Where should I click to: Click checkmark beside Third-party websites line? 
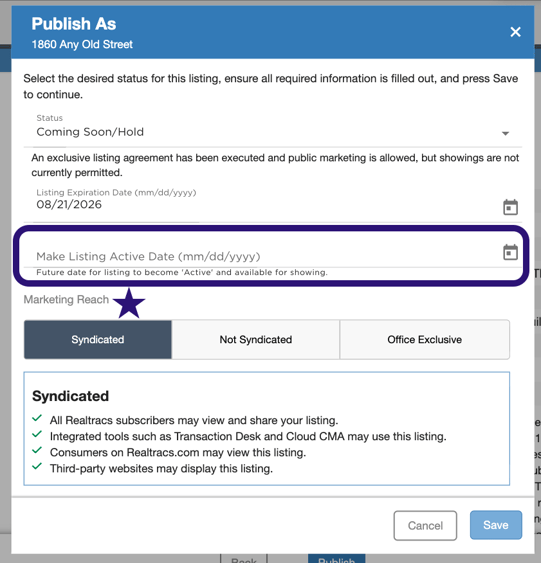point(37,466)
